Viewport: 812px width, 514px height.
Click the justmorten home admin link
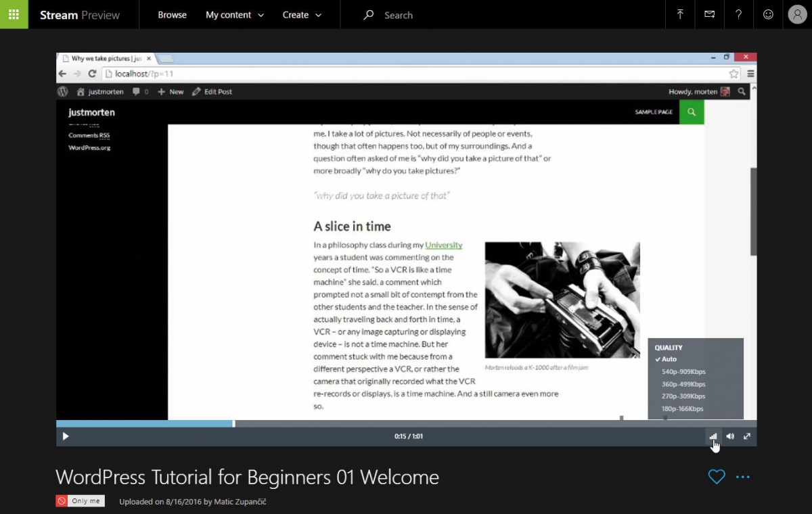click(100, 91)
